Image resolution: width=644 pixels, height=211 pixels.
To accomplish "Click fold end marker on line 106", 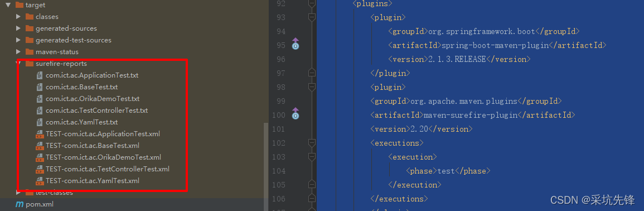I will (x=312, y=199).
